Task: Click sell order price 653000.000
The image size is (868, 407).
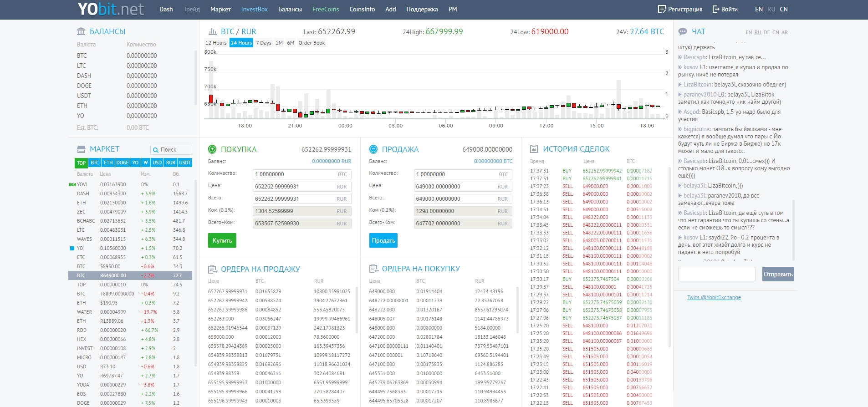Action: click(221, 337)
